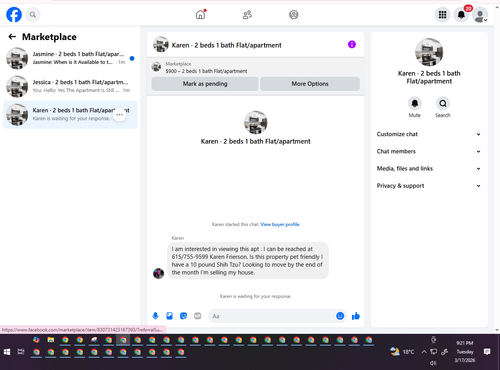
Task: Expand the Privacy & support section
Action: tap(429, 186)
